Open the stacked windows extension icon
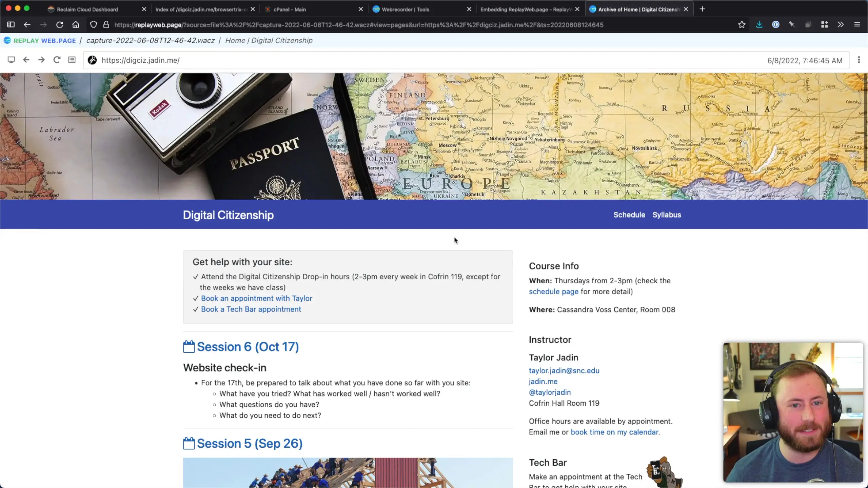Viewport: 868px width, 488px height. [808, 25]
